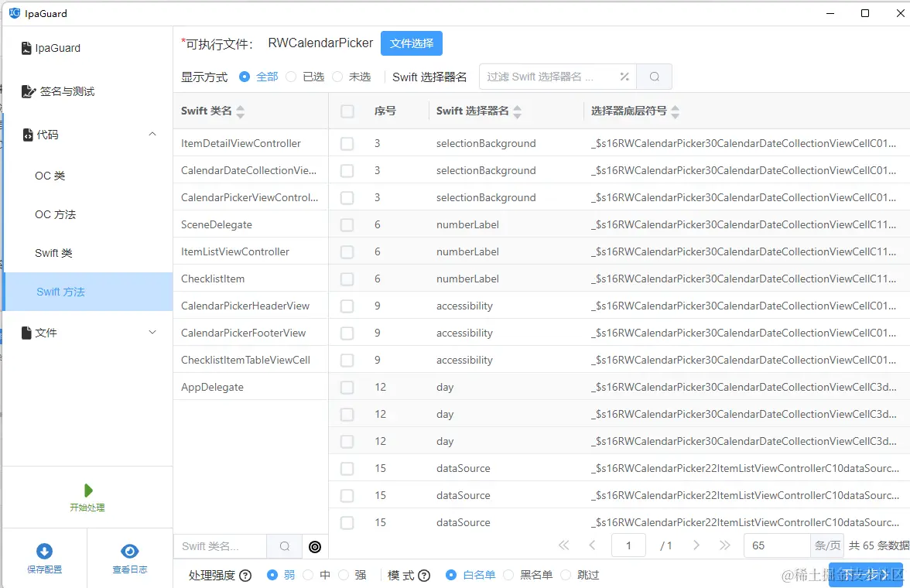Select the 全部 display radio button

click(245, 77)
